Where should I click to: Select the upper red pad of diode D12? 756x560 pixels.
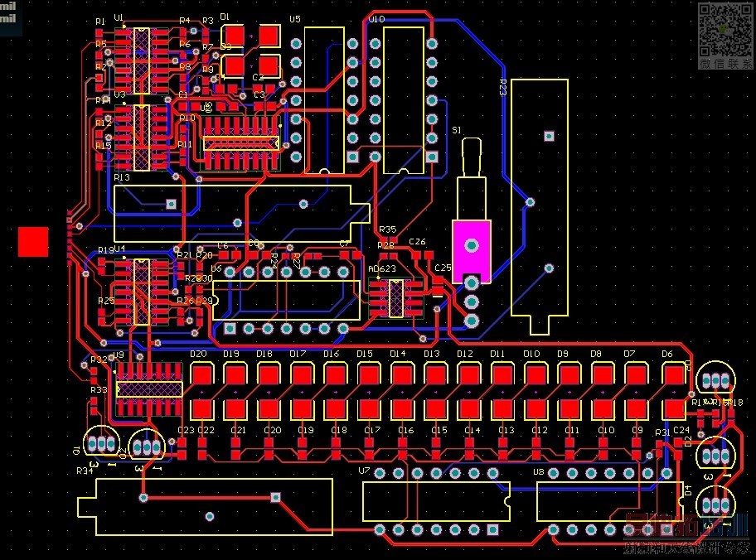coord(469,375)
